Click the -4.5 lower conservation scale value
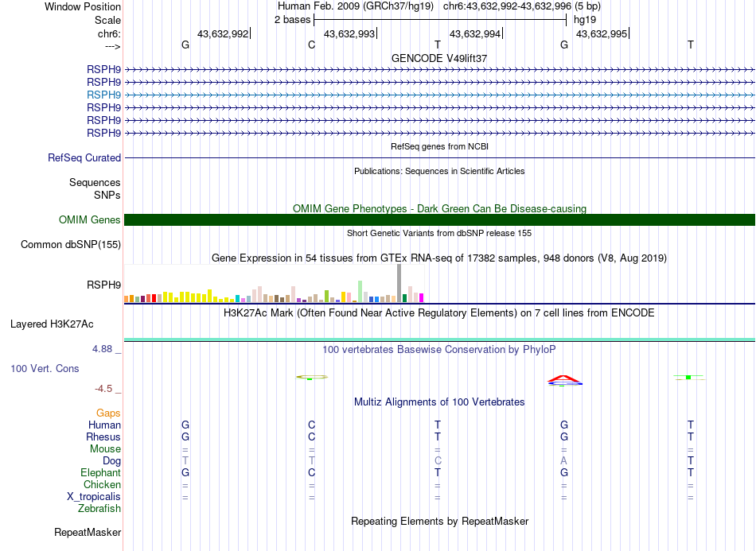The height and width of the screenshot is (551, 756). pyautogui.click(x=103, y=389)
